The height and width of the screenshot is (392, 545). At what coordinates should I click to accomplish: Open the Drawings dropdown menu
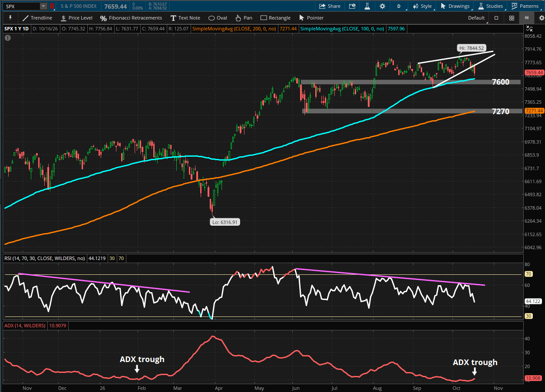(x=455, y=6)
